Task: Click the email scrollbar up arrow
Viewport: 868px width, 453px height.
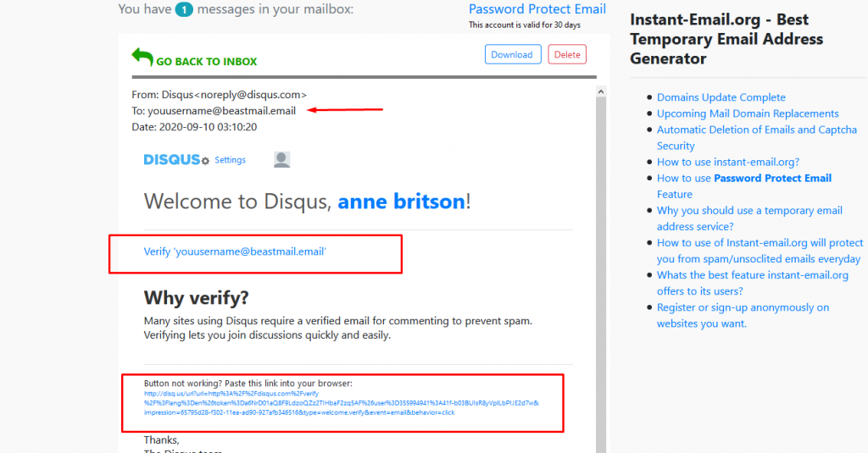Action: click(601, 91)
